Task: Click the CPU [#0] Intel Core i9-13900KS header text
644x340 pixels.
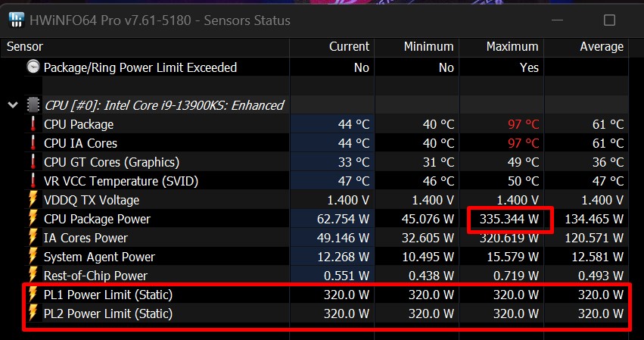Action: click(164, 105)
